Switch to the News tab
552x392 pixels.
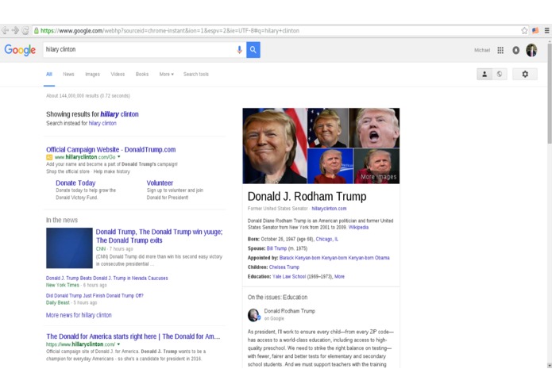[x=68, y=74]
